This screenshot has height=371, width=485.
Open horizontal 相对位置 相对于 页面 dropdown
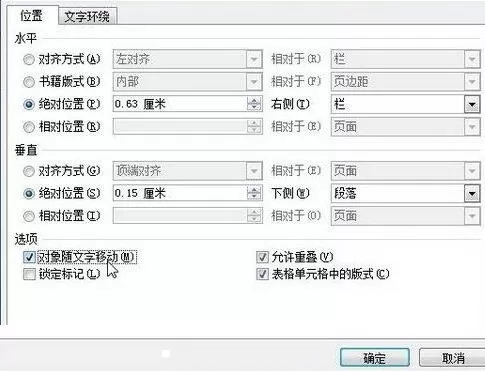(472, 127)
